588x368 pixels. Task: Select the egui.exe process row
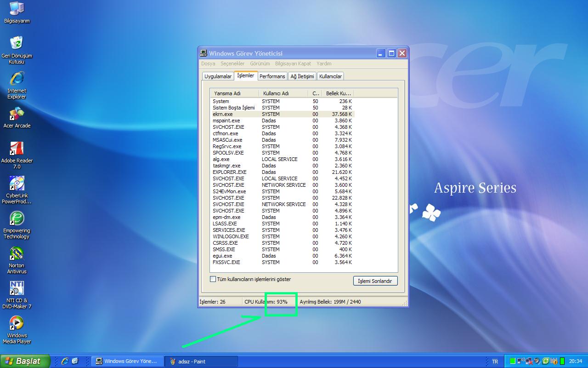click(283, 256)
